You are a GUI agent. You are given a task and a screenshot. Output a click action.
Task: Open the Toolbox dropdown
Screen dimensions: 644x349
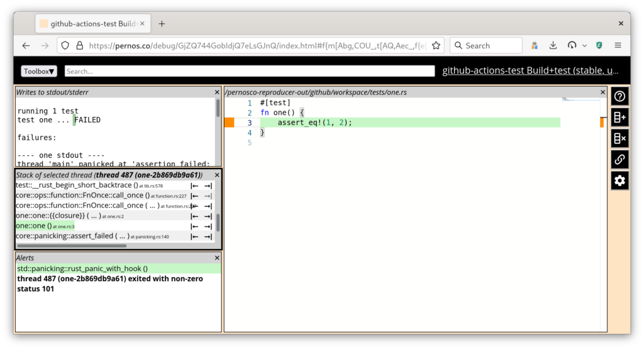click(39, 72)
